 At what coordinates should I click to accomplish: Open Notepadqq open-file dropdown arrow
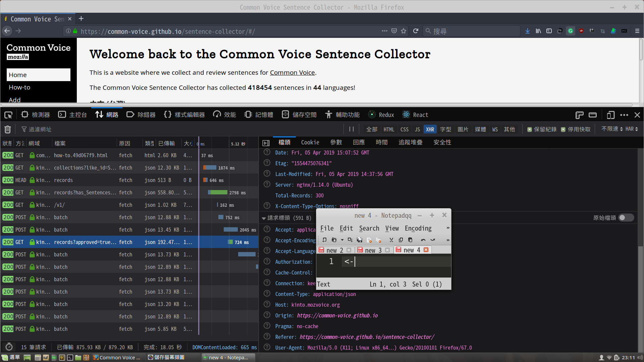pyautogui.click(x=342, y=240)
